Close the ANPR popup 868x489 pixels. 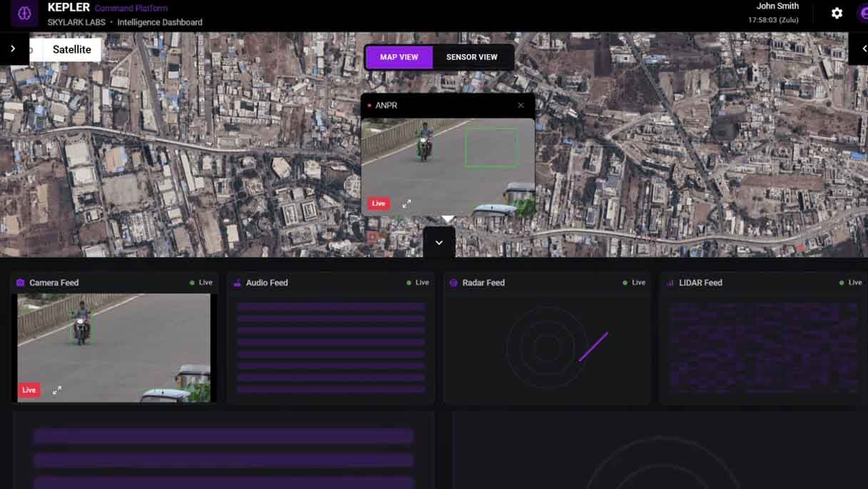521,105
